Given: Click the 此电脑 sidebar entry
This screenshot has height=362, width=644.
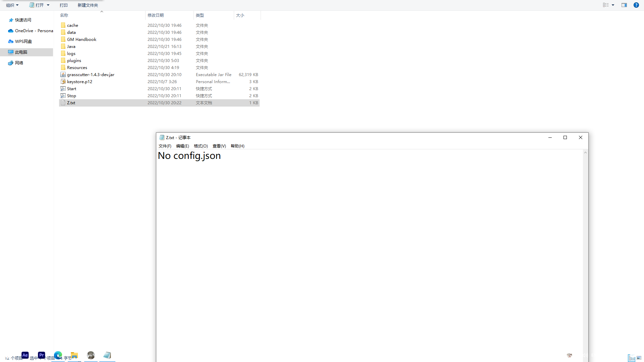Looking at the screenshot, I should (x=21, y=52).
